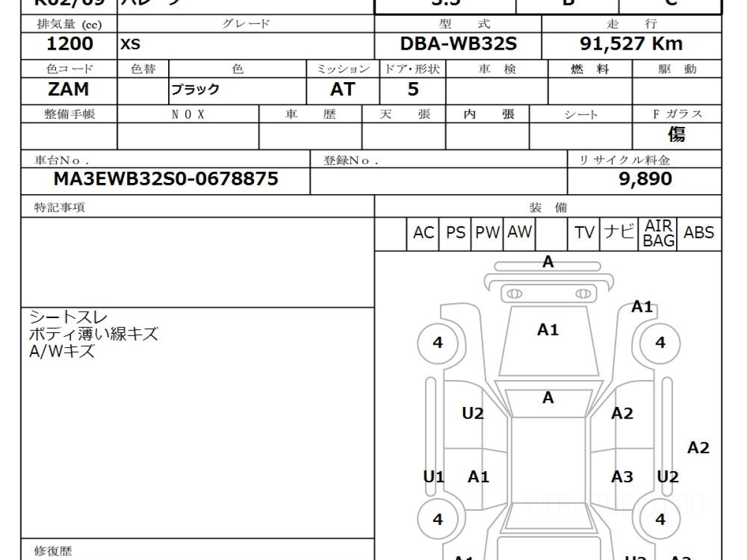Click the color code ZAM
This screenshot has height=560, width=747.
point(68,90)
